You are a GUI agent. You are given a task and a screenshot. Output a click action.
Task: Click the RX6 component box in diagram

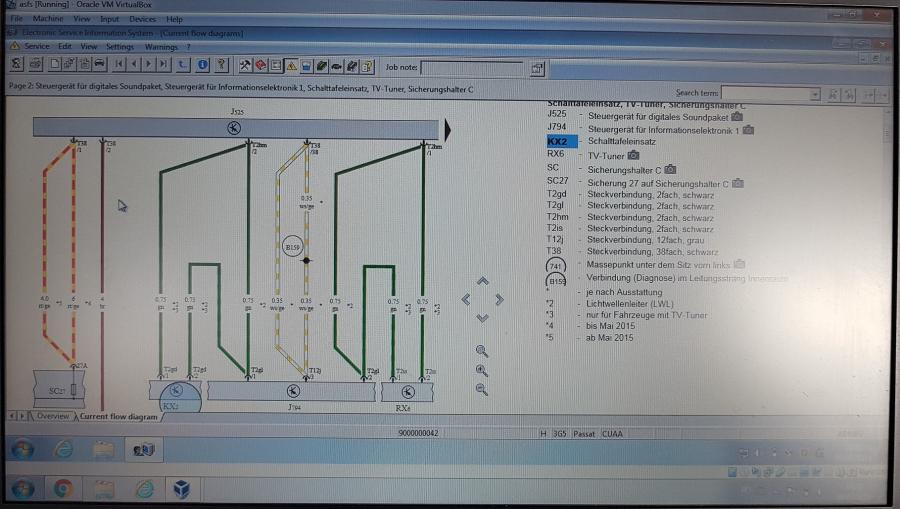pyautogui.click(x=408, y=392)
